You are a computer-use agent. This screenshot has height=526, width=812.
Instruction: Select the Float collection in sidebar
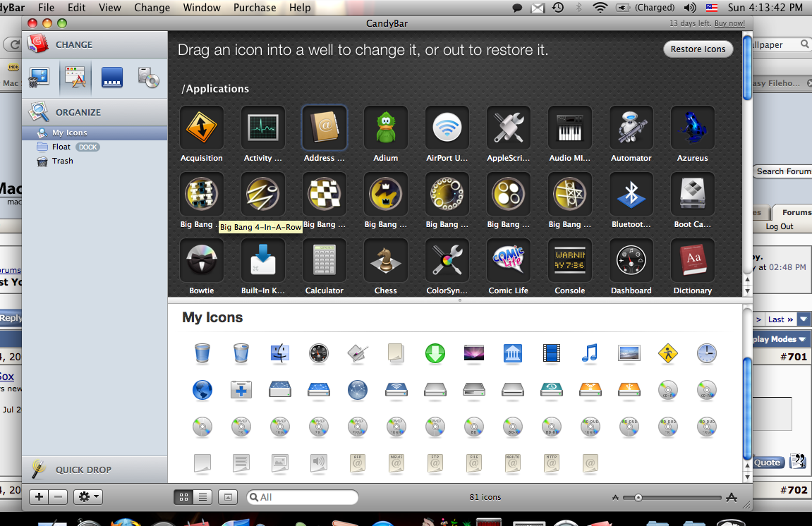tap(95, 147)
